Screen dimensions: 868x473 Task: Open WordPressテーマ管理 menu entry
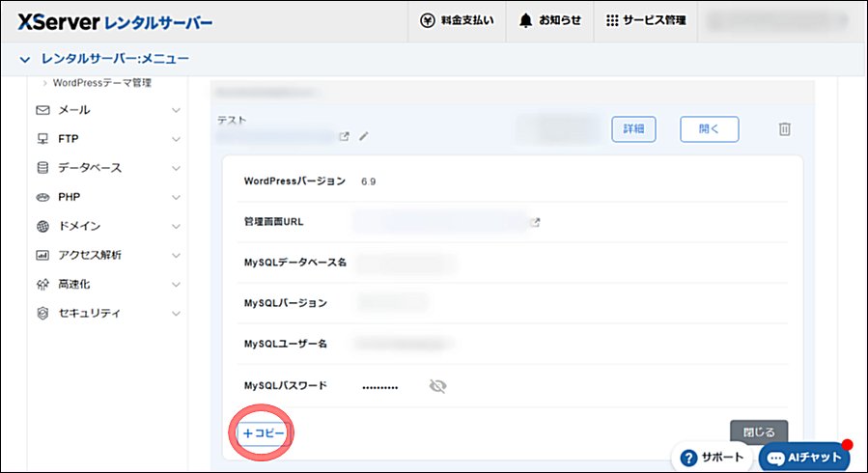pyautogui.click(x=101, y=83)
